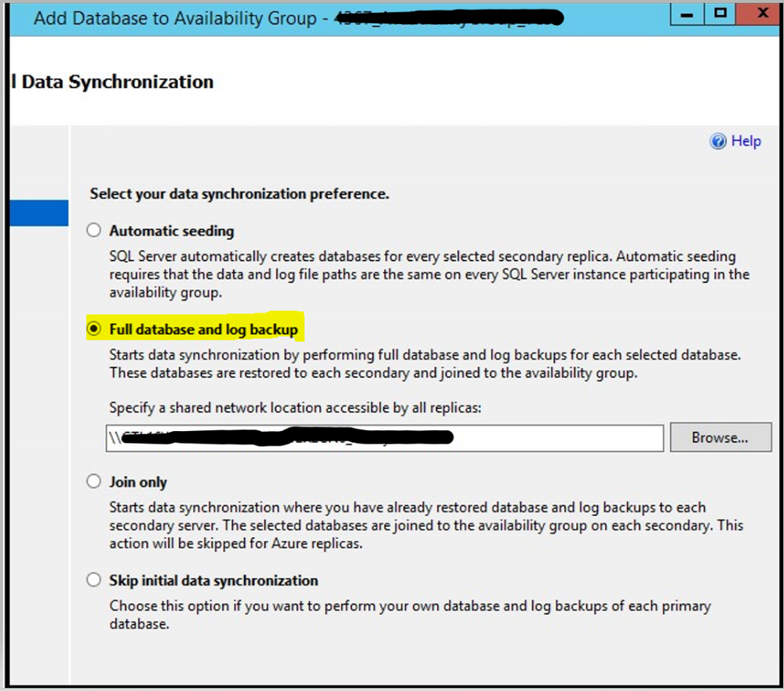Click the highlighted Full database and log backup label
The height and width of the screenshot is (691, 784).
click(203, 329)
